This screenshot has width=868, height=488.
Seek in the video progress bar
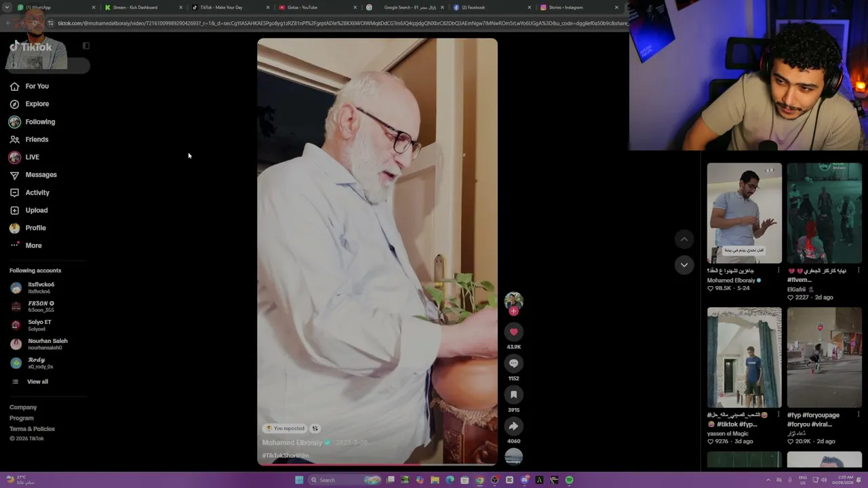coord(377,464)
